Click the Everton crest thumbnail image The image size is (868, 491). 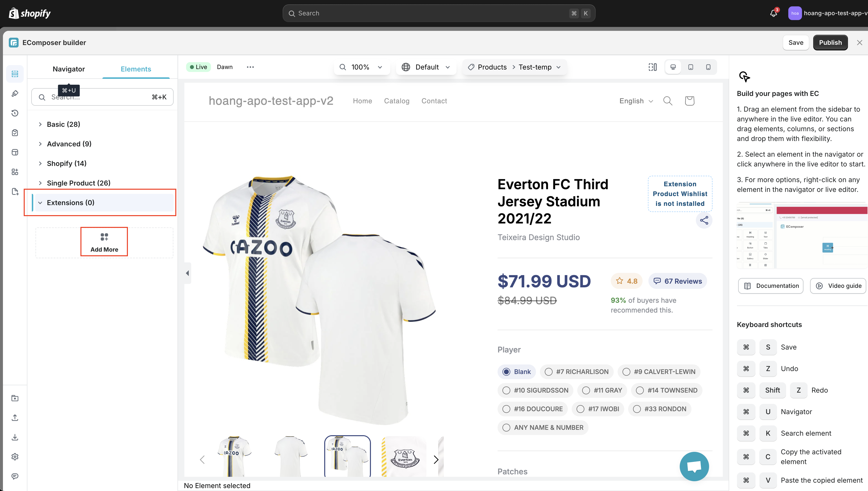[404, 456]
